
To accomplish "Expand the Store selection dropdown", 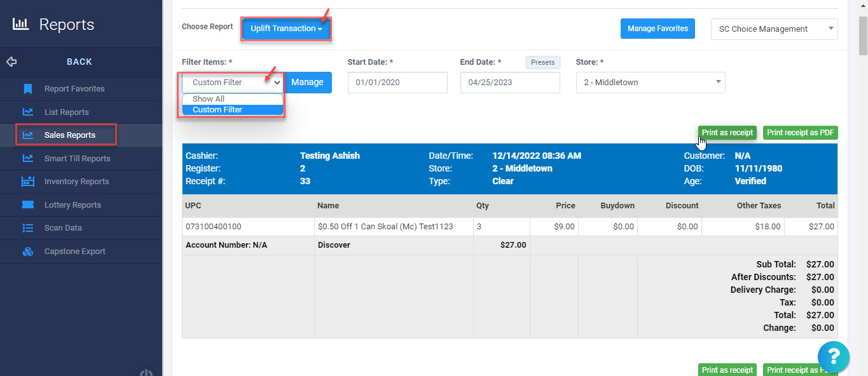I will [x=650, y=83].
